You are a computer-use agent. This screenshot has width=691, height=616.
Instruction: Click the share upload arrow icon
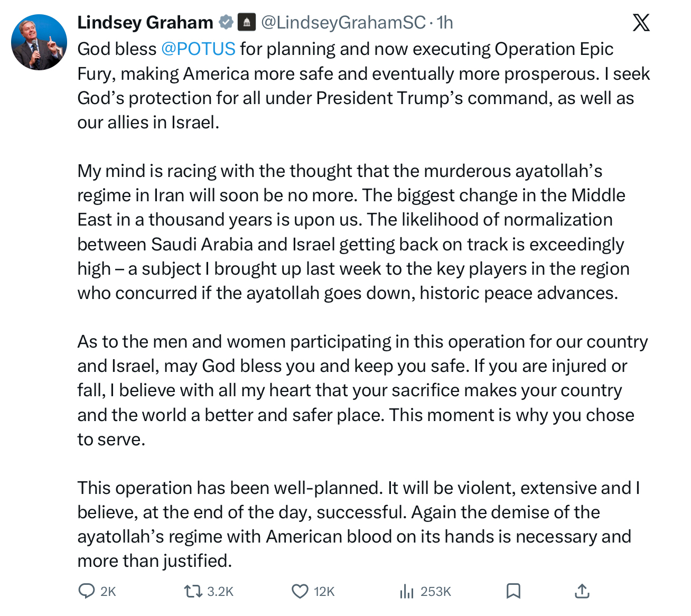click(582, 591)
